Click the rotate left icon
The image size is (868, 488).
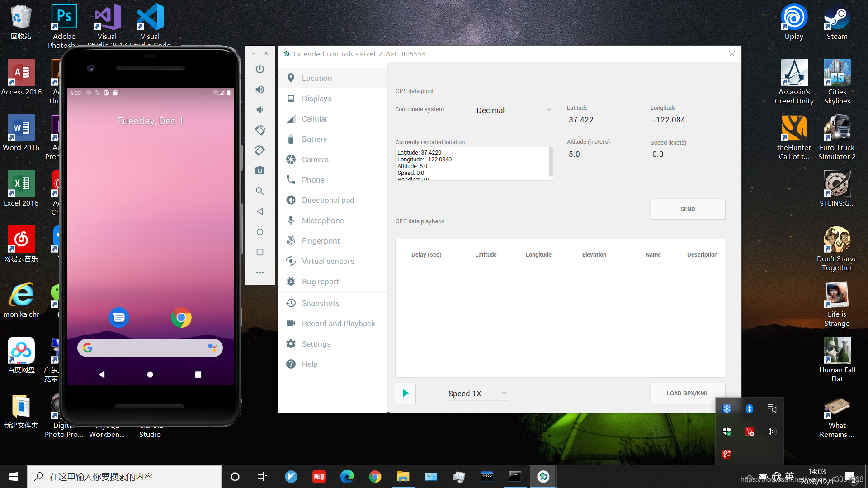pos(260,130)
